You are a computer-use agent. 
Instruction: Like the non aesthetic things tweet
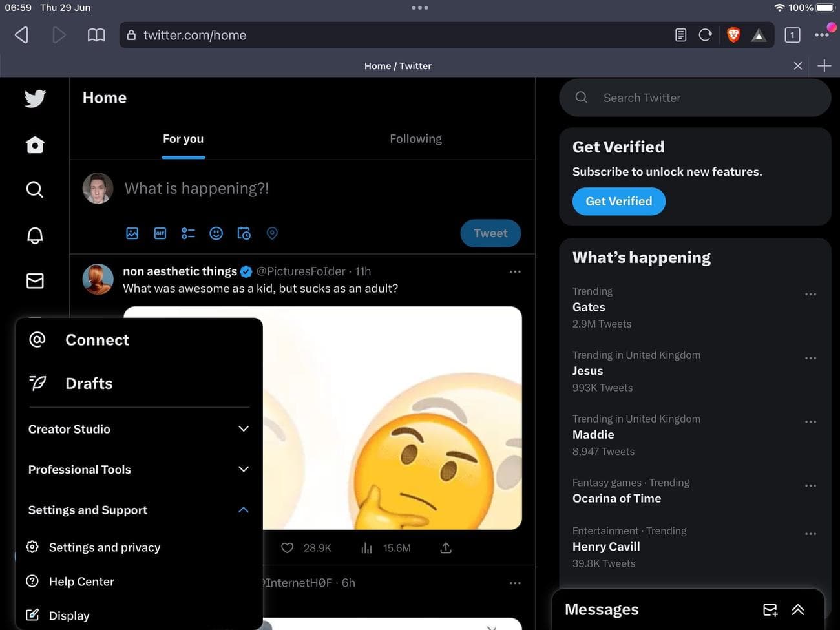288,548
